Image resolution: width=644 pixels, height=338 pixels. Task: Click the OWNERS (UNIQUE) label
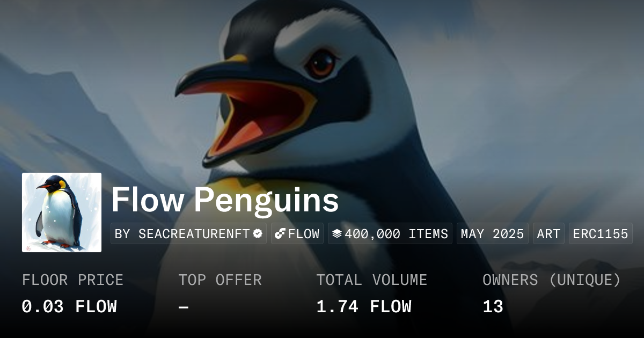click(552, 280)
